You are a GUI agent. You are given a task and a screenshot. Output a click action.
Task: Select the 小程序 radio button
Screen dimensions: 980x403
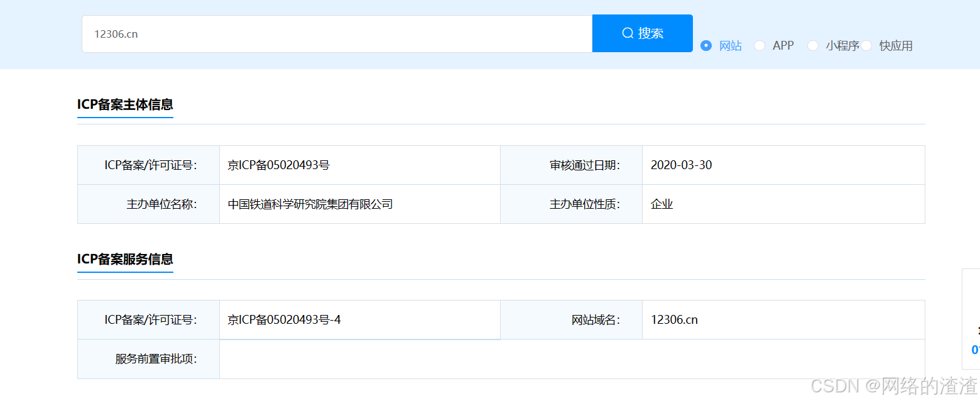[813, 46]
